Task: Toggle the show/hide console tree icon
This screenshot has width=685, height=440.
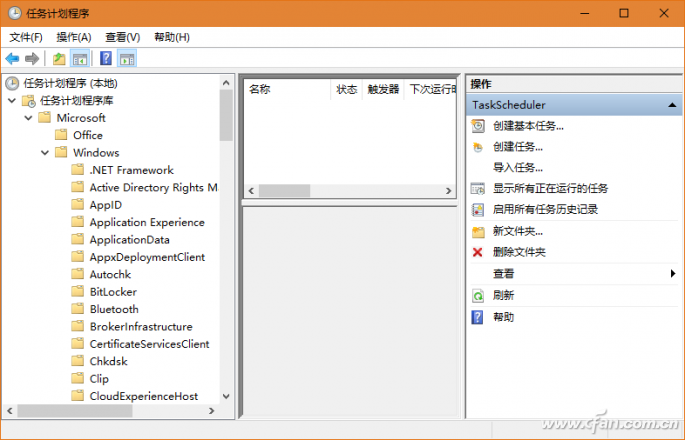Action: click(x=80, y=59)
